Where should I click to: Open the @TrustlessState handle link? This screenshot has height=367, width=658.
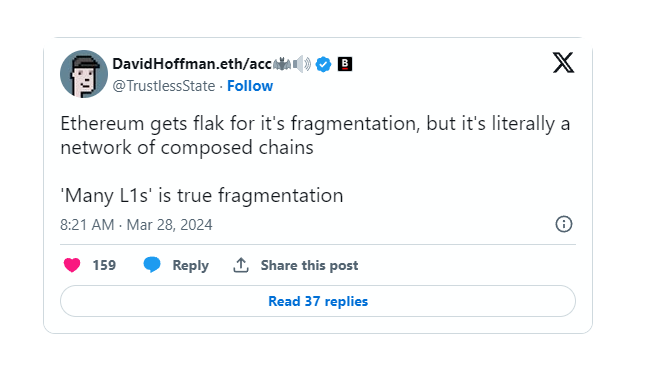(164, 86)
